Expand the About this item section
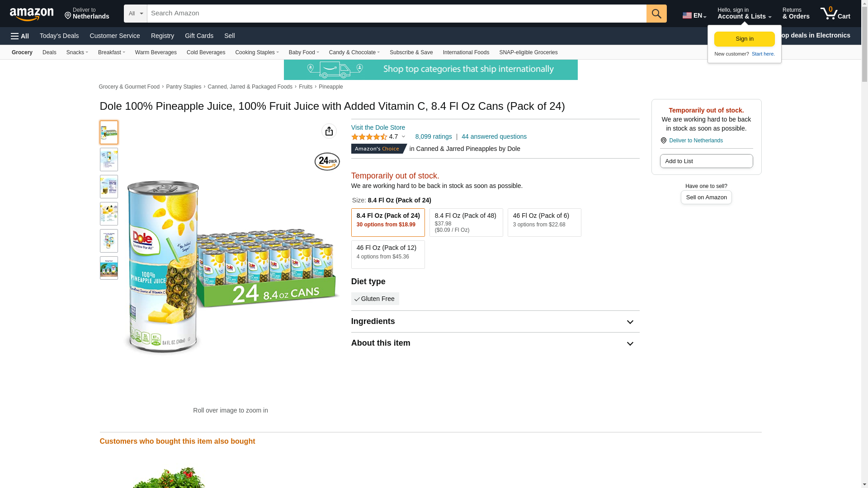868x488 pixels. (630, 344)
